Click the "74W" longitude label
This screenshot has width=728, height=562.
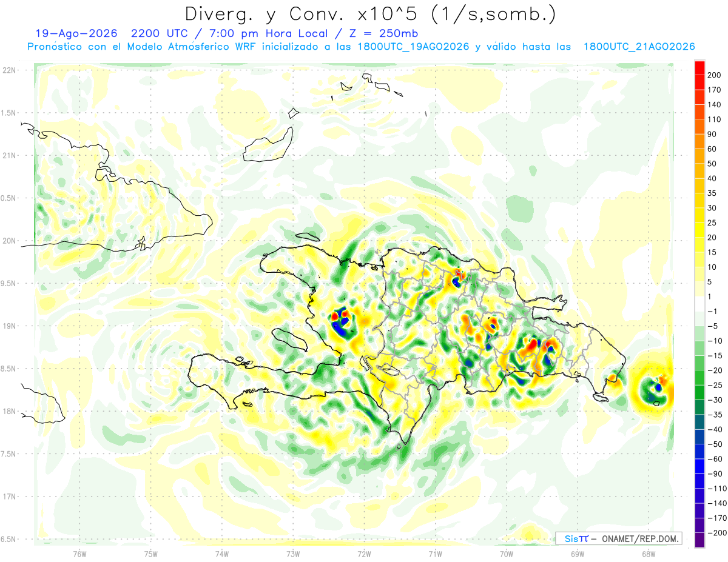(222, 554)
